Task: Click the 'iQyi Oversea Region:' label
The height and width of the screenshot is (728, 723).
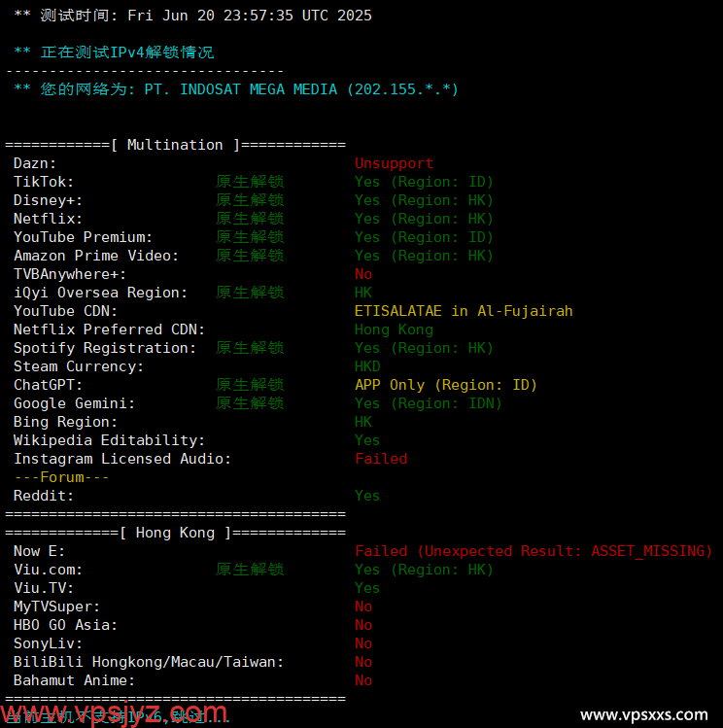Action: coord(100,293)
